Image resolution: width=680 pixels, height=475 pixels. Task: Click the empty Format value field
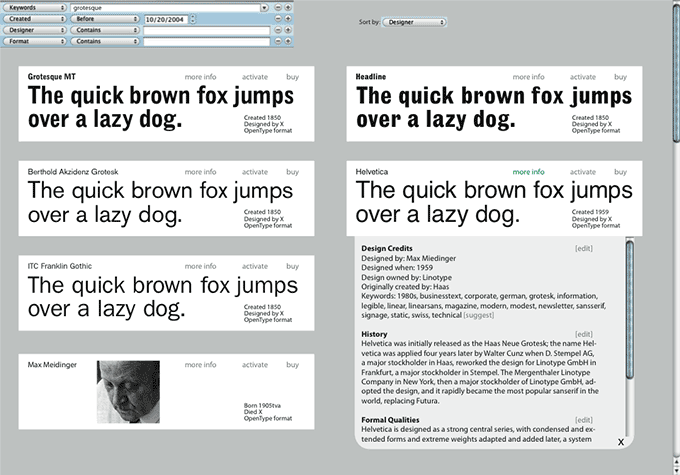(x=207, y=42)
